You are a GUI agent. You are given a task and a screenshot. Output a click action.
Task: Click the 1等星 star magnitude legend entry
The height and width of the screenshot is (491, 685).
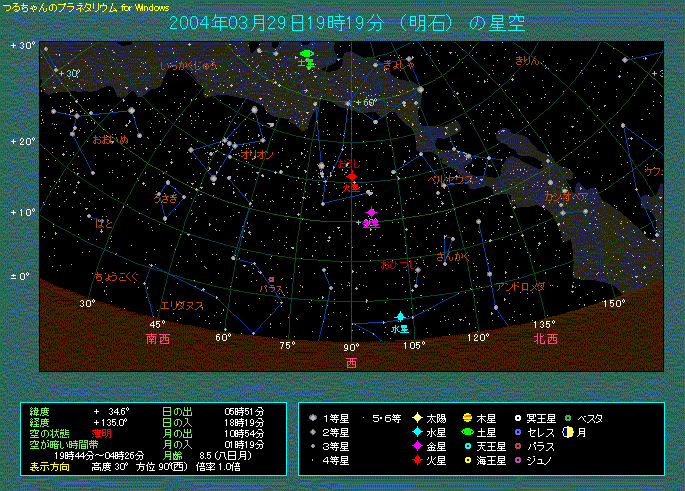[332, 418]
